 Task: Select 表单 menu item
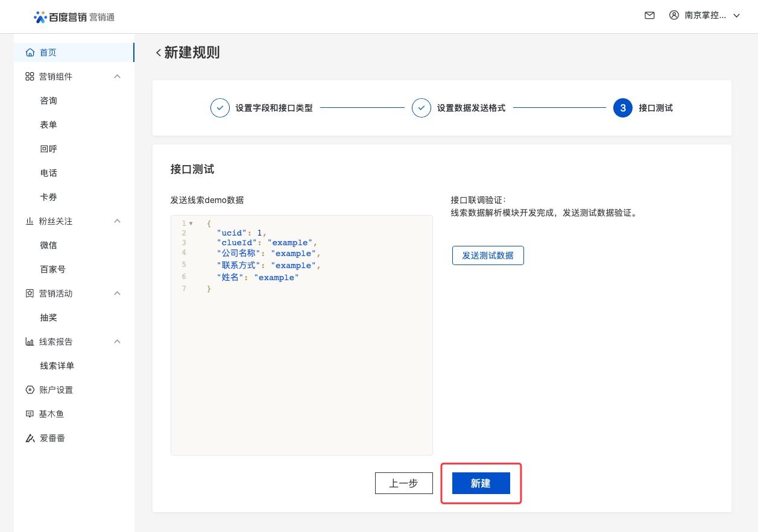[x=49, y=125]
